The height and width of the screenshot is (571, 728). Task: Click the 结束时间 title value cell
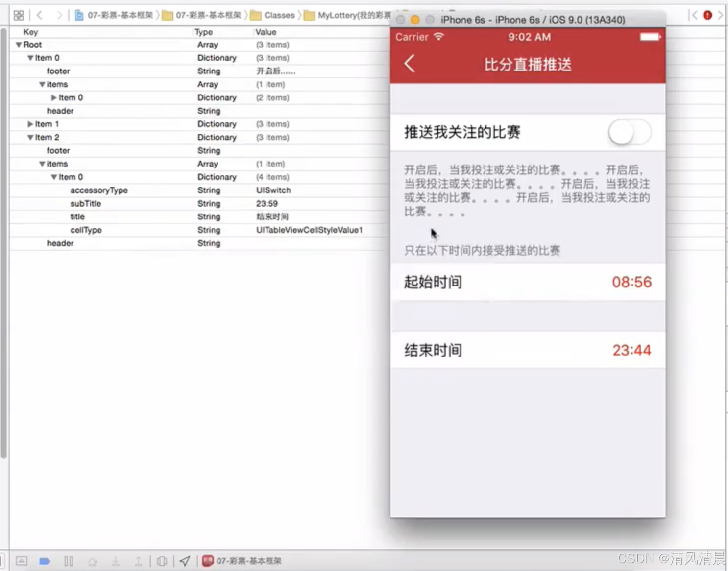click(x=272, y=216)
